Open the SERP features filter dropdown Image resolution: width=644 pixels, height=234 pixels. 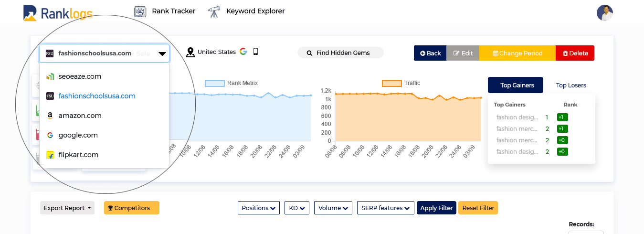coord(385,208)
